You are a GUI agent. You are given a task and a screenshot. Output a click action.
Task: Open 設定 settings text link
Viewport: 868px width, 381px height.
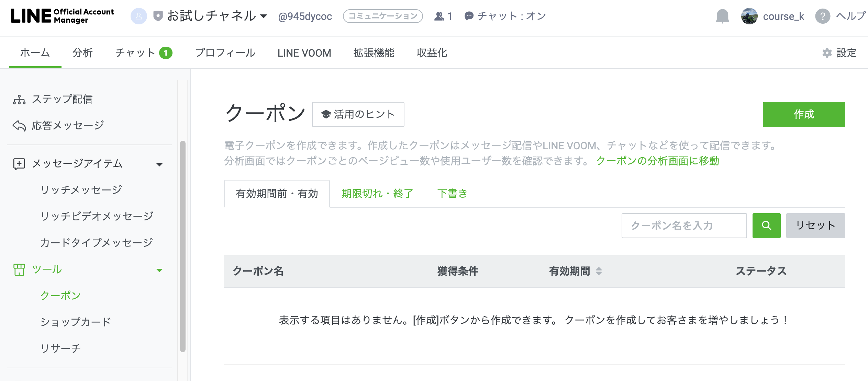coord(846,53)
